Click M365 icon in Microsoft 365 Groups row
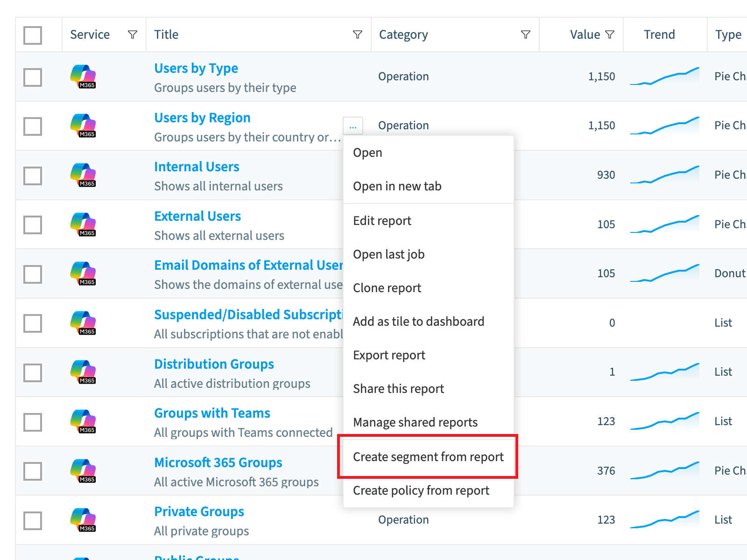747x560 pixels. click(x=83, y=471)
